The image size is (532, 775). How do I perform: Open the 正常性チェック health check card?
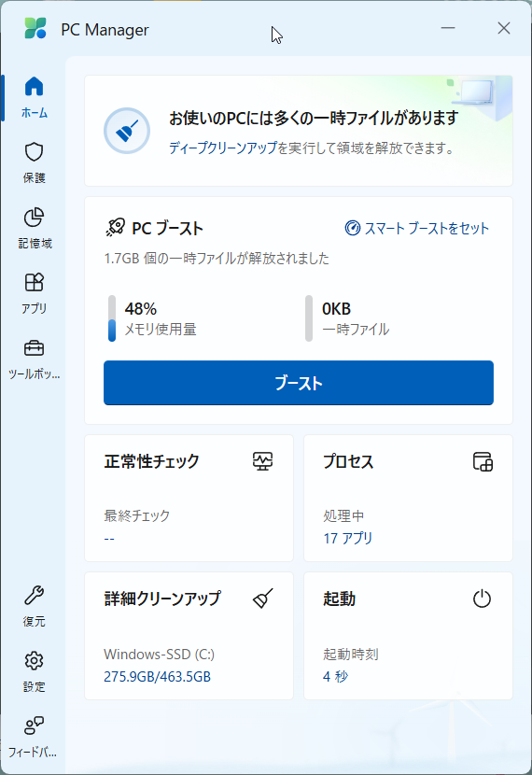point(189,499)
